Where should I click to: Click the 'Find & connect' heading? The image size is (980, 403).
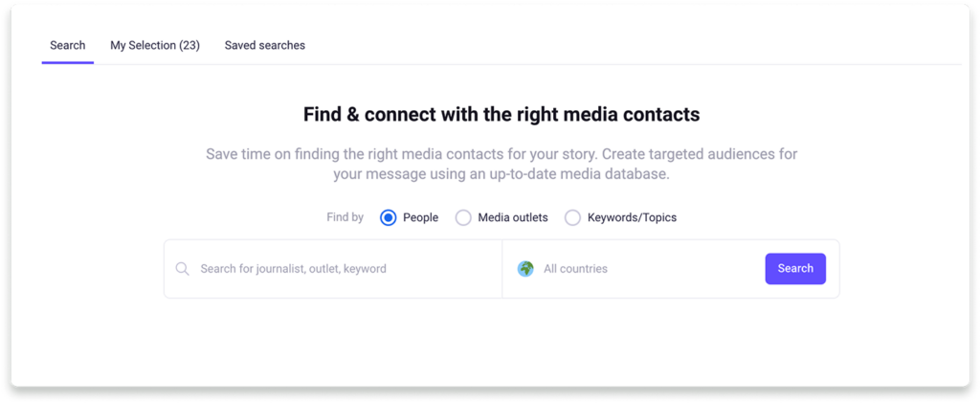[501, 115]
